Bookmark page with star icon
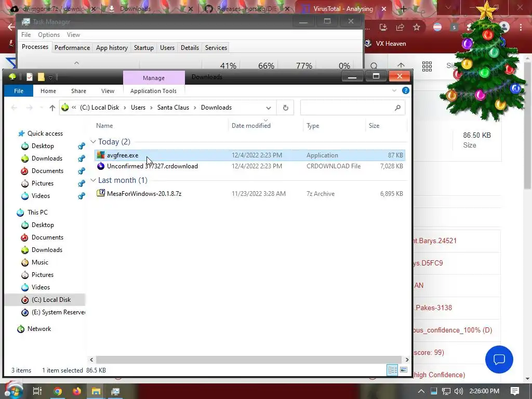The width and height of the screenshot is (532, 399). [x=417, y=27]
